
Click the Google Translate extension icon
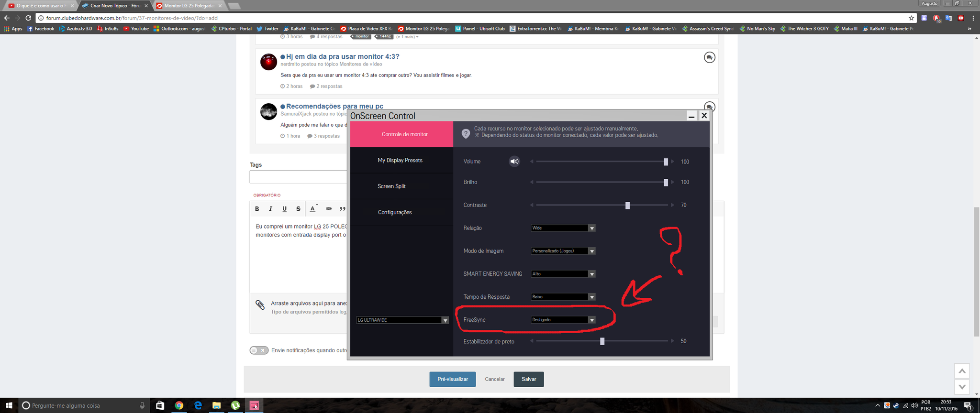coord(948,18)
